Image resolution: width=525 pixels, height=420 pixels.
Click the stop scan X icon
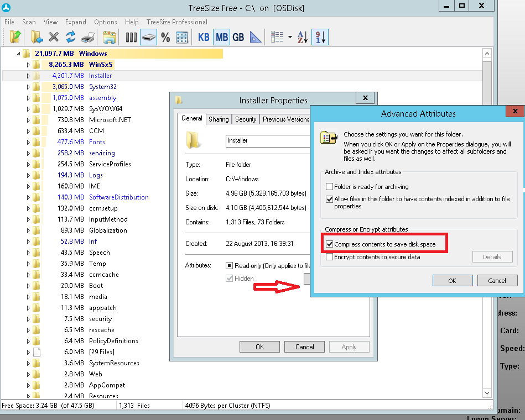coord(54,37)
